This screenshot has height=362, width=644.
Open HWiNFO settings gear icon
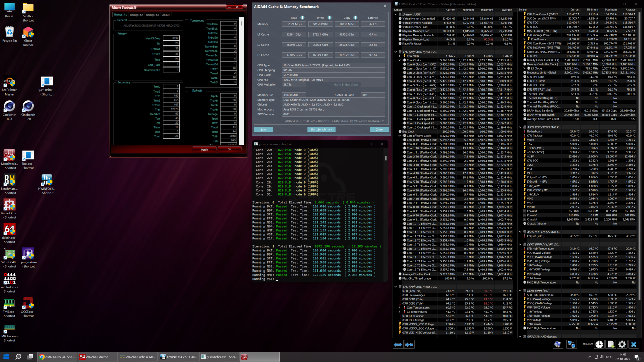coord(622,344)
